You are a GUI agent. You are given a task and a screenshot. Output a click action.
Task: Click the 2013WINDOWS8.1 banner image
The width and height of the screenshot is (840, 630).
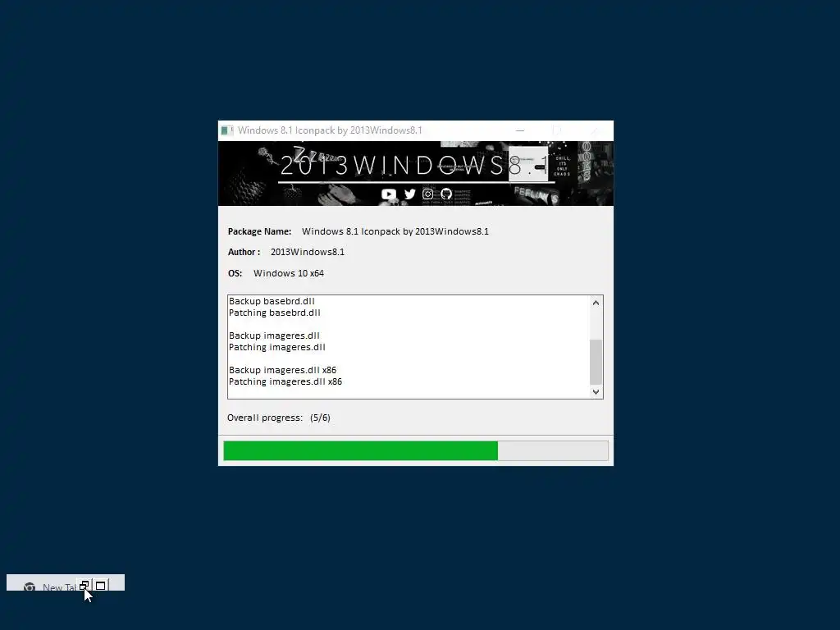tap(416, 174)
